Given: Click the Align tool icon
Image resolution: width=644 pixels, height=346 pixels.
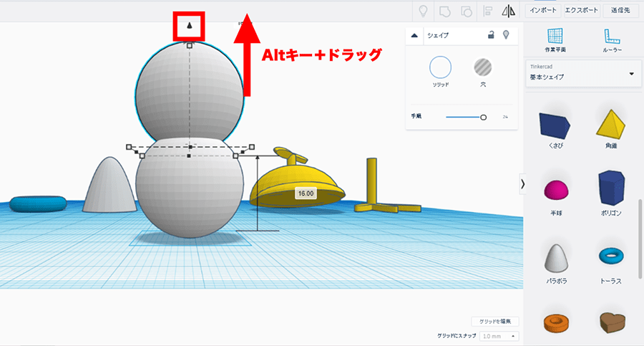Looking at the screenshot, I should tap(489, 11).
